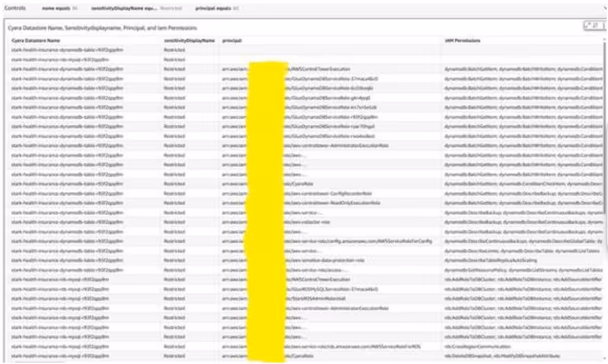Click the sort arrows icon in the visual's corner
The height and width of the screenshot is (364, 608).
point(595,26)
